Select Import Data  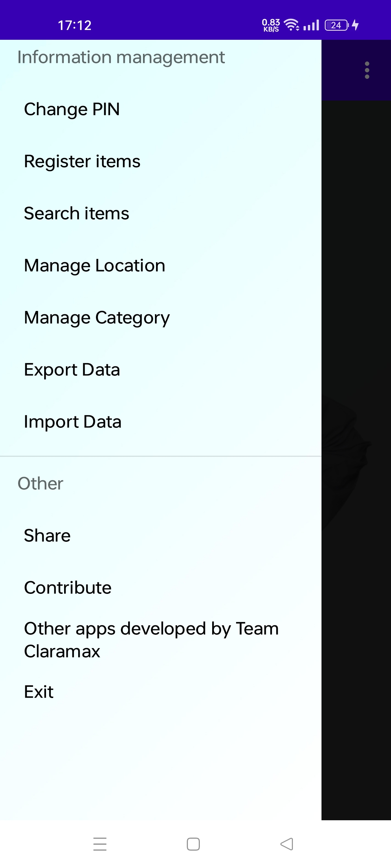(x=161, y=422)
